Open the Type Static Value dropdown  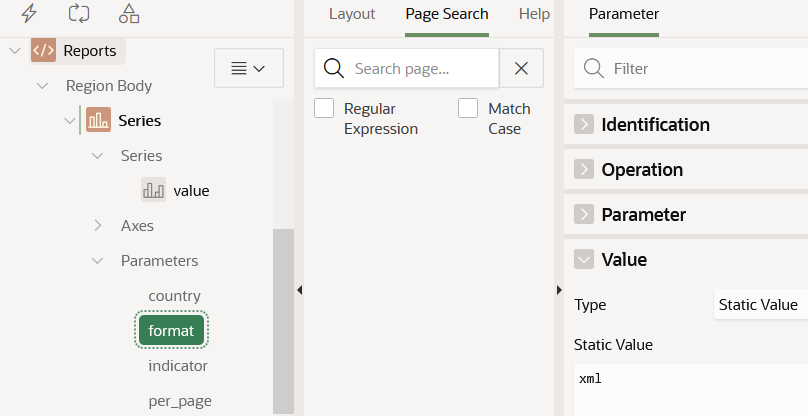point(760,305)
